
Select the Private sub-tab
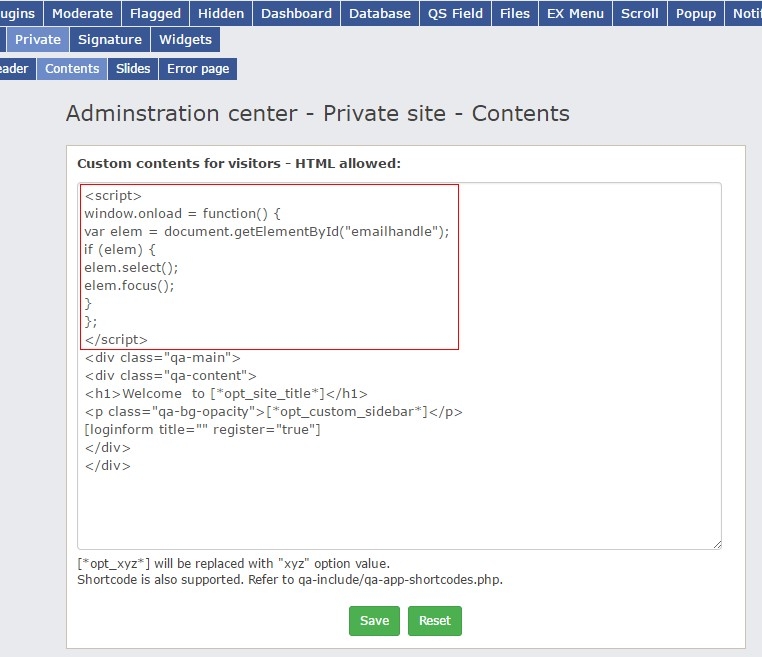(x=38, y=40)
